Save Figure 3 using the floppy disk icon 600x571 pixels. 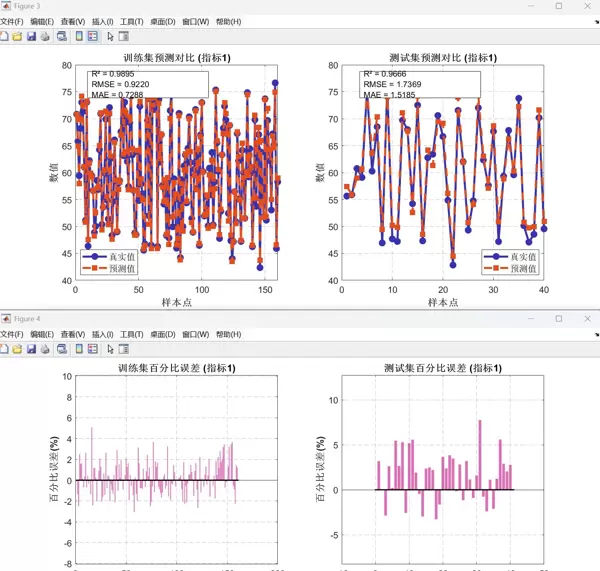pyautogui.click(x=31, y=36)
